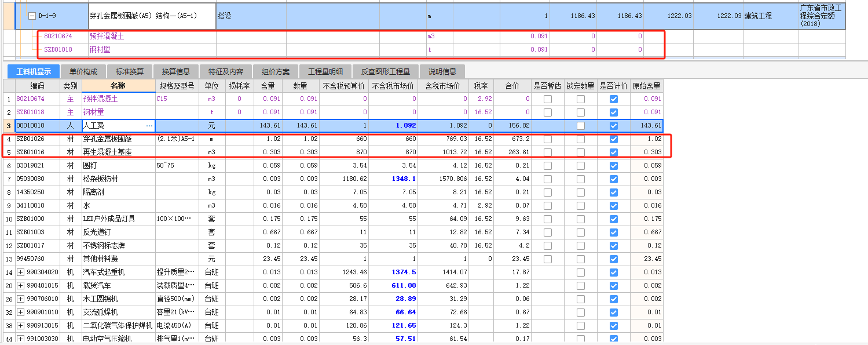Select code cell SZB01016
The width and height of the screenshot is (868, 345).
(38, 152)
